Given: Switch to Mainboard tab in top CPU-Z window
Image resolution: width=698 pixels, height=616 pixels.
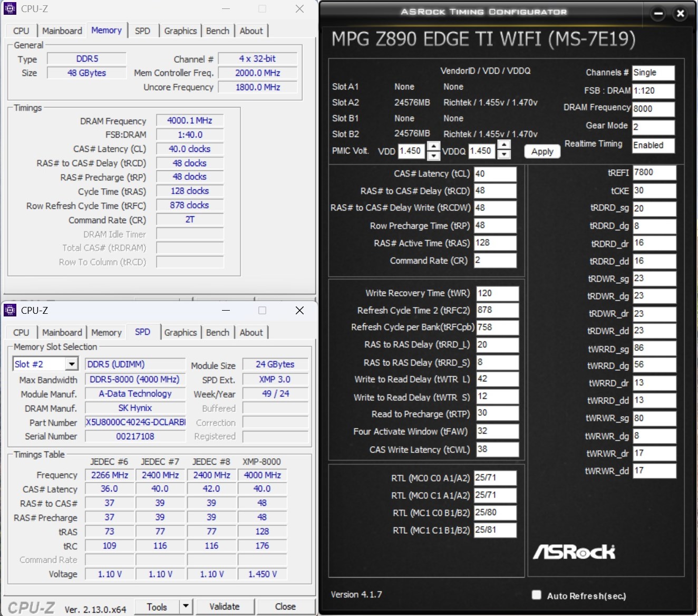Looking at the screenshot, I should (62, 31).
